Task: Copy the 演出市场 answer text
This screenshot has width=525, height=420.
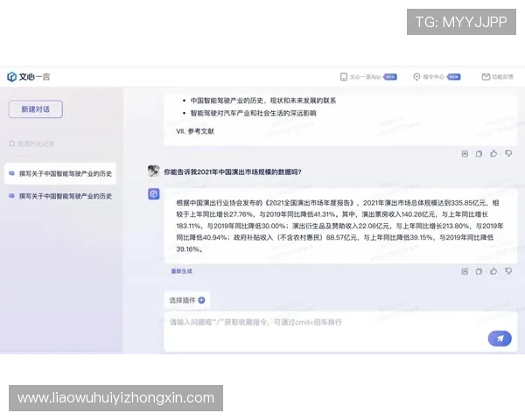Action: click(479, 271)
